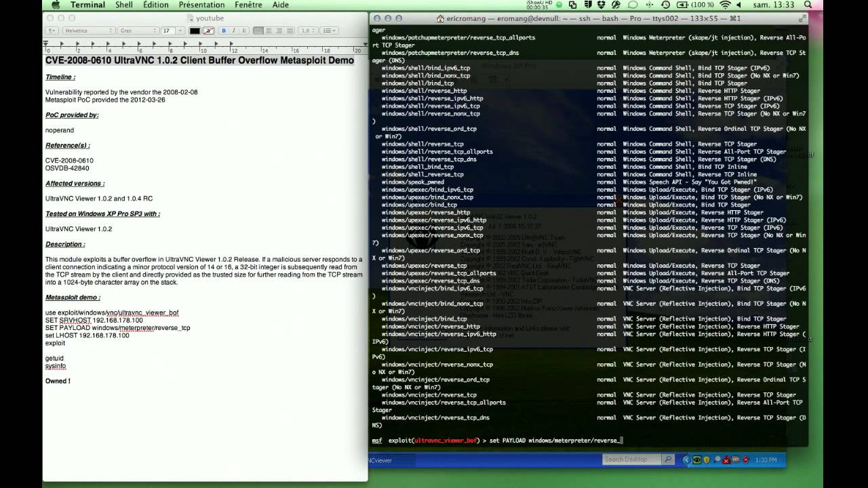Click the 'sysinfo' line in document
The height and width of the screenshot is (488, 868).
[x=56, y=366]
